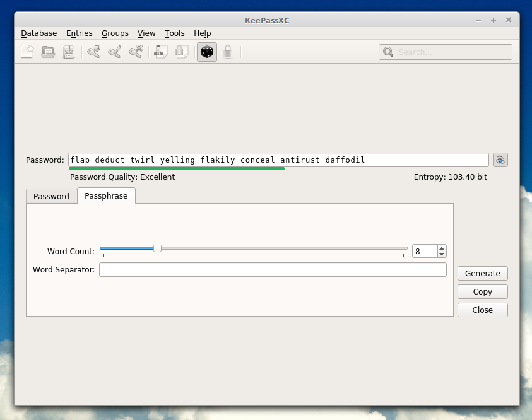
Task: Click into the generated Password field
Action: pos(278,160)
